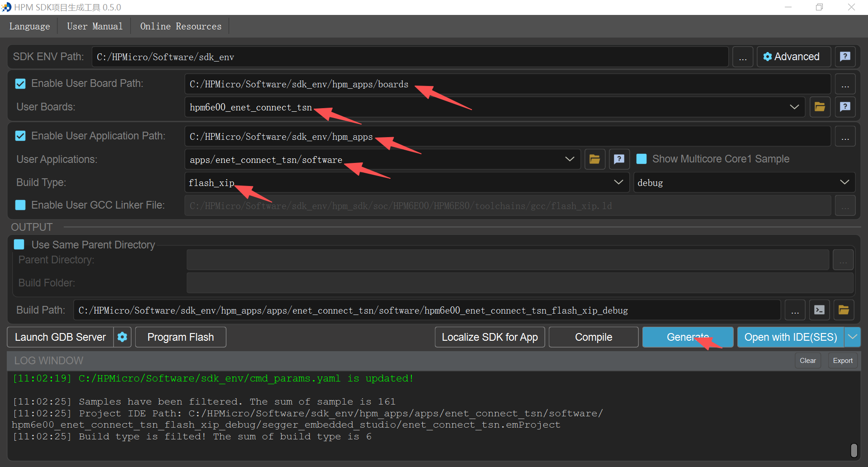Click the Compile button
The height and width of the screenshot is (467, 868).
click(594, 337)
